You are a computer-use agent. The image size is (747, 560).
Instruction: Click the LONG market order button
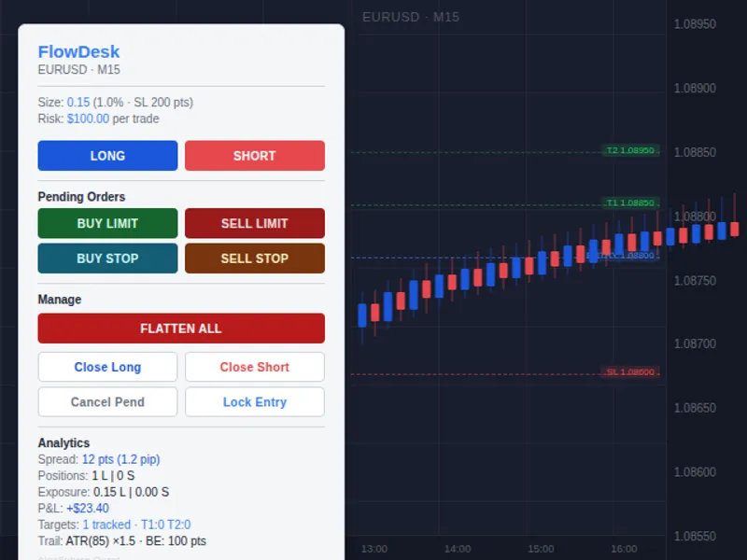click(x=107, y=156)
